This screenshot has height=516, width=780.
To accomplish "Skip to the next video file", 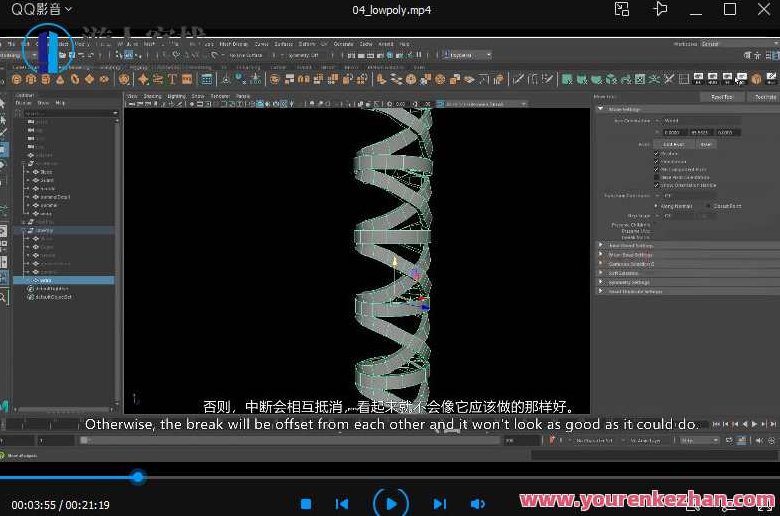I will pos(440,504).
